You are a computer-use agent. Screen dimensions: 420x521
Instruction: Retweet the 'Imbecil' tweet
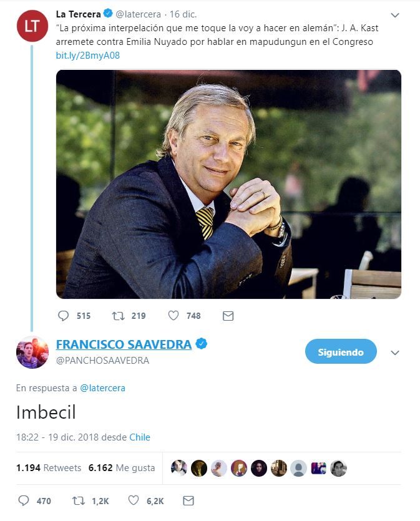click(x=77, y=500)
